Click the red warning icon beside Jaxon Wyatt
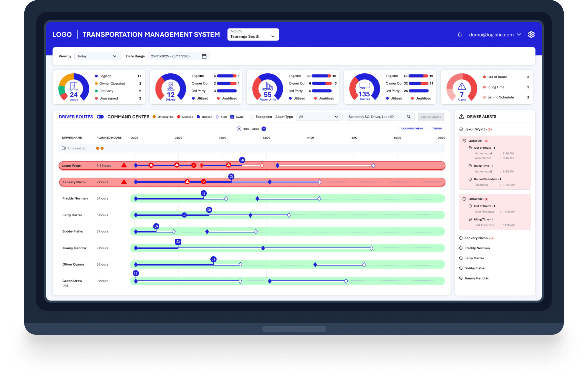Viewport: 588px width, 375px height. click(x=124, y=165)
